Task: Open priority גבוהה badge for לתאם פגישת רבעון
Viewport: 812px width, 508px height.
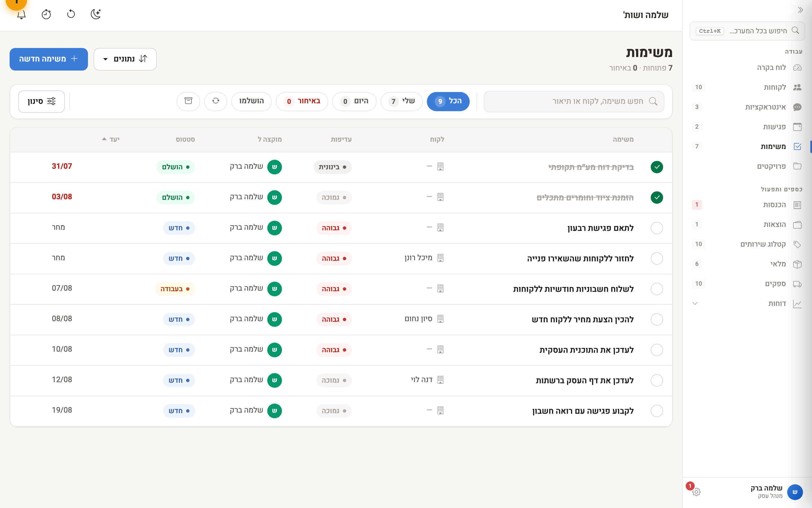Action: coord(334,228)
